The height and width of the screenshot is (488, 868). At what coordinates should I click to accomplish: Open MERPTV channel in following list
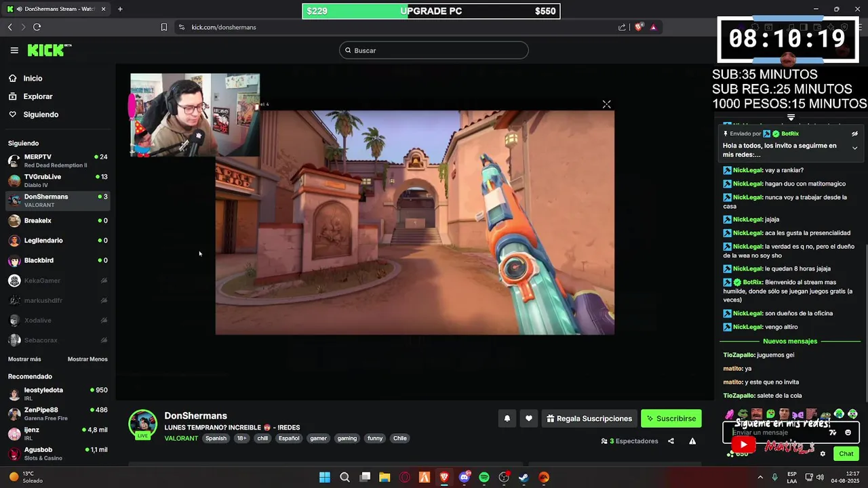[58, 161]
